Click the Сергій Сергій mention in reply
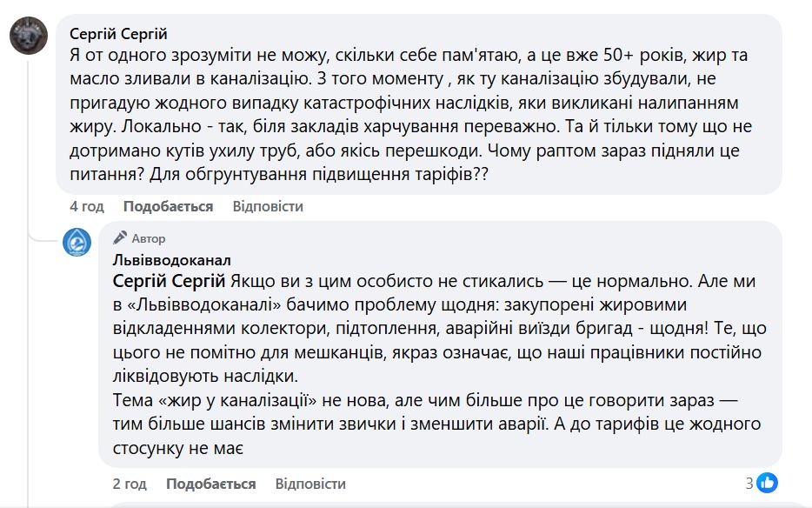 [x=170, y=281]
